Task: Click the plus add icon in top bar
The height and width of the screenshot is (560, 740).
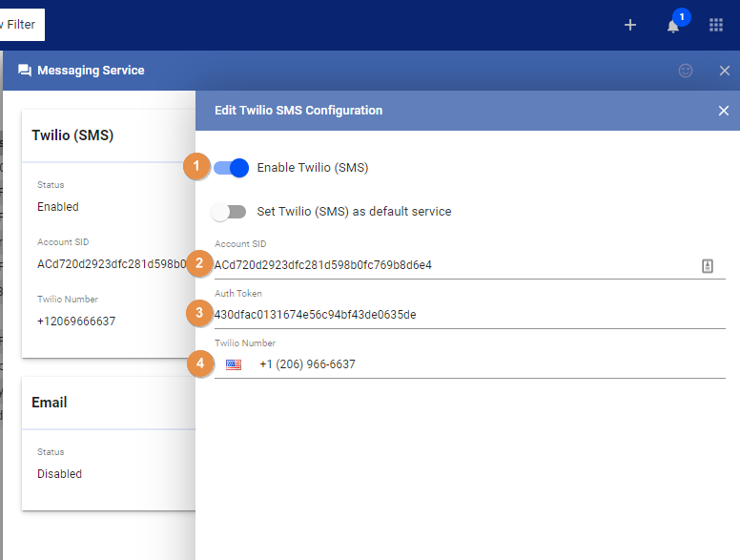Action: click(630, 25)
